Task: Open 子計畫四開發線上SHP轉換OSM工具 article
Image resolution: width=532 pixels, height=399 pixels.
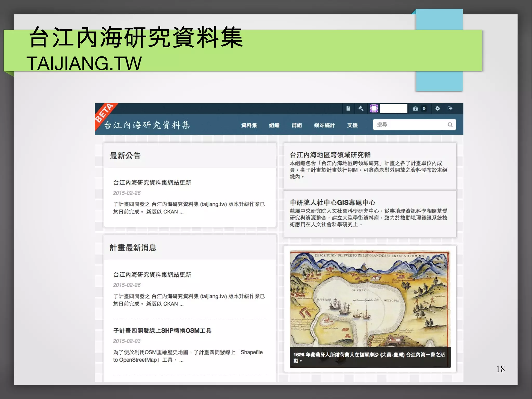Action: click(x=162, y=331)
